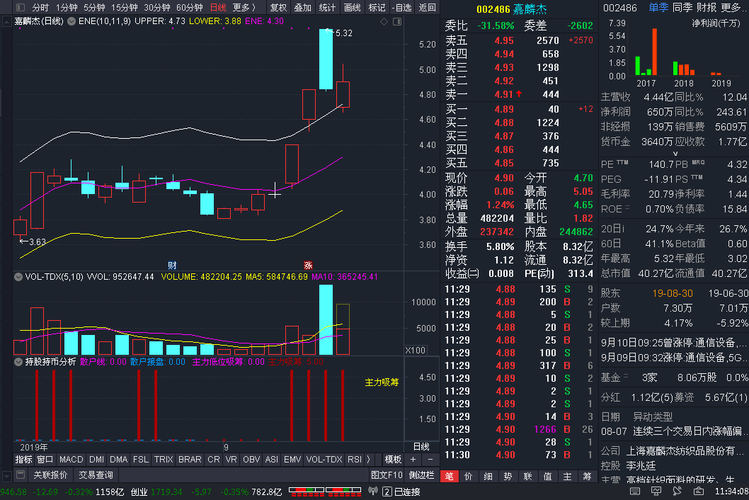Switch financials to 同季 view
Screen dimensions: 749x500
click(x=682, y=7)
